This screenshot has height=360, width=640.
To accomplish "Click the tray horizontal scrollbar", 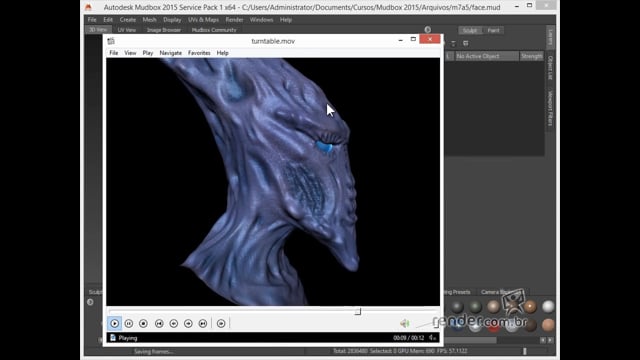I will tap(471, 340).
